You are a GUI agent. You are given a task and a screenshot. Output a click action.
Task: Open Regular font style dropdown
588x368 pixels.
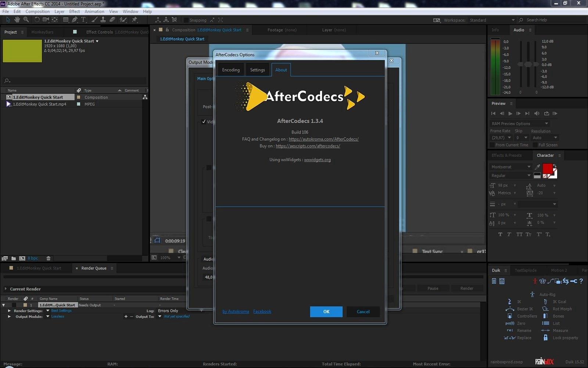tap(511, 176)
